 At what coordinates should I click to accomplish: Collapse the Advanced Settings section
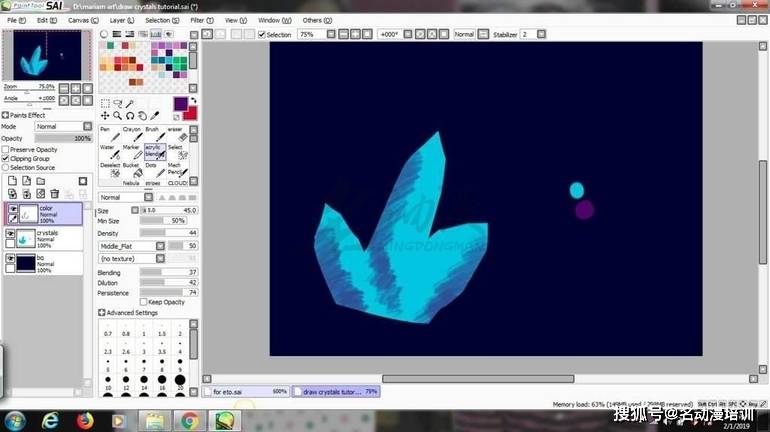pos(102,313)
